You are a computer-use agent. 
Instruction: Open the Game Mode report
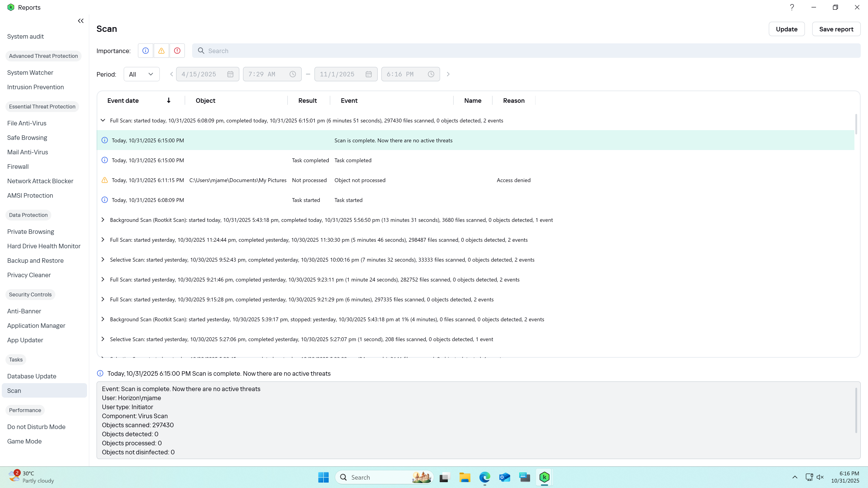point(24,441)
